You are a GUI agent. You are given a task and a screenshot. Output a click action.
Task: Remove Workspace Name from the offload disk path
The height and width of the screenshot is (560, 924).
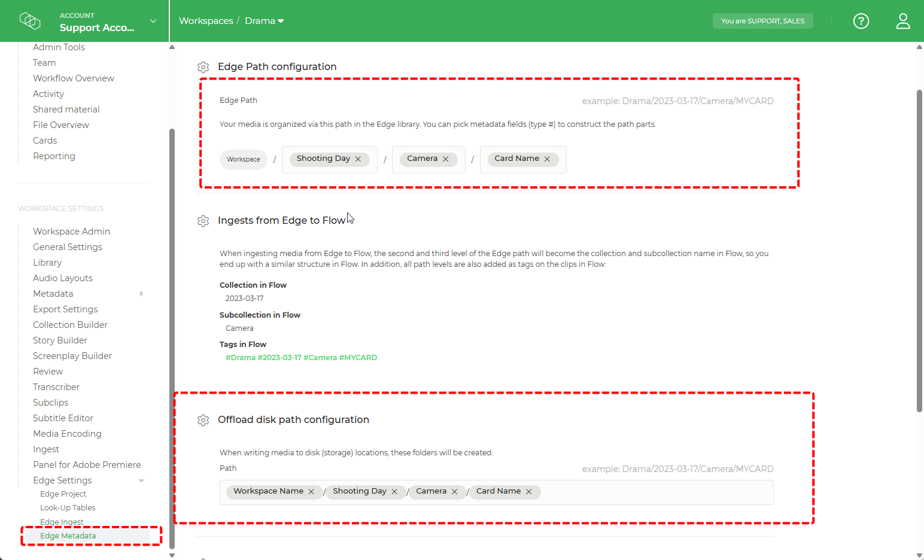[x=311, y=491]
